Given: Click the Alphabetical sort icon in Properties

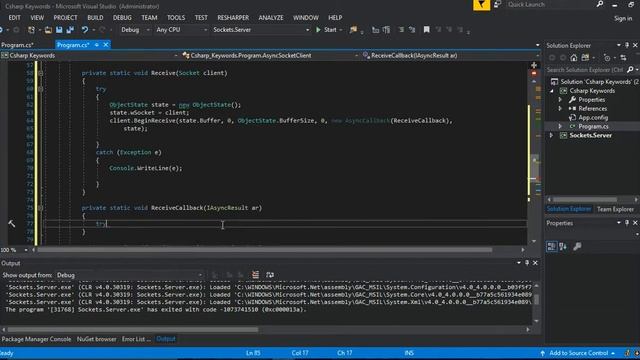Looking at the screenshot, I should (563, 246).
